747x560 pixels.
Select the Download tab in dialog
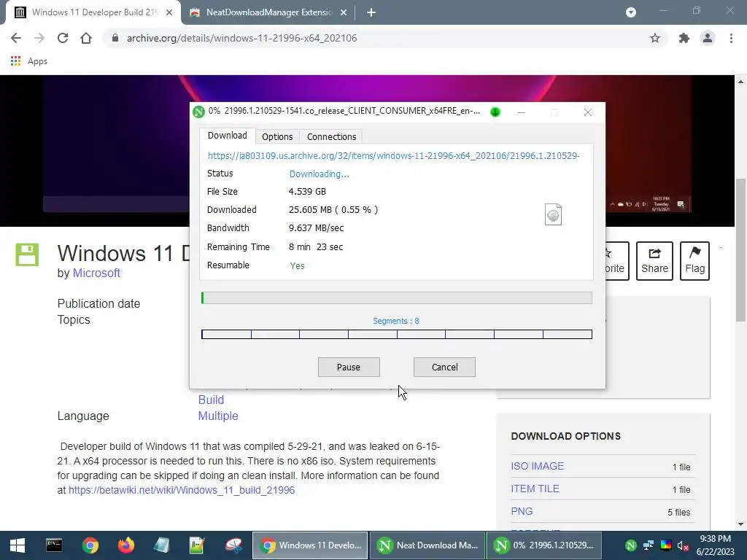click(228, 135)
